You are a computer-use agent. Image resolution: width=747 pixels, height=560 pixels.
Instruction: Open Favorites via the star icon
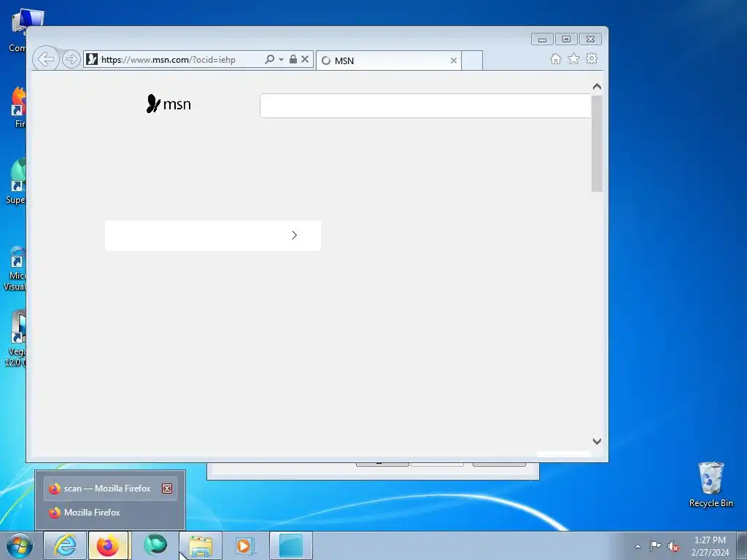[x=573, y=58]
